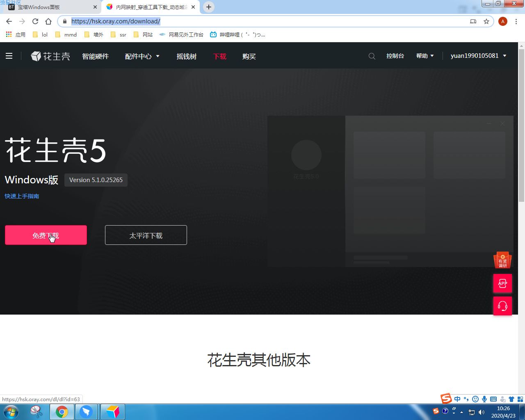Open a new tab with the plus button
This screenshot has width=525, height=420.
(209, 7)
